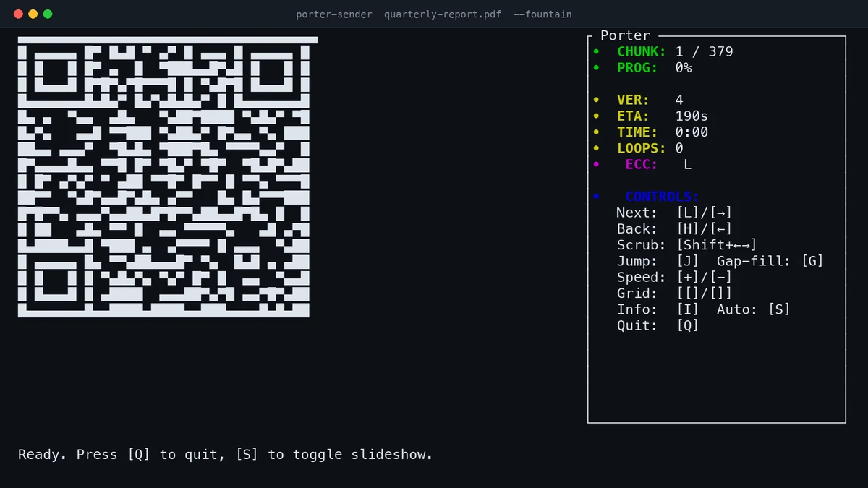Image resolution: width=868 pixels, height=488 pixels.
Task: Click the magenta bullet beside ECC
Action: click(x=597, y=164)
